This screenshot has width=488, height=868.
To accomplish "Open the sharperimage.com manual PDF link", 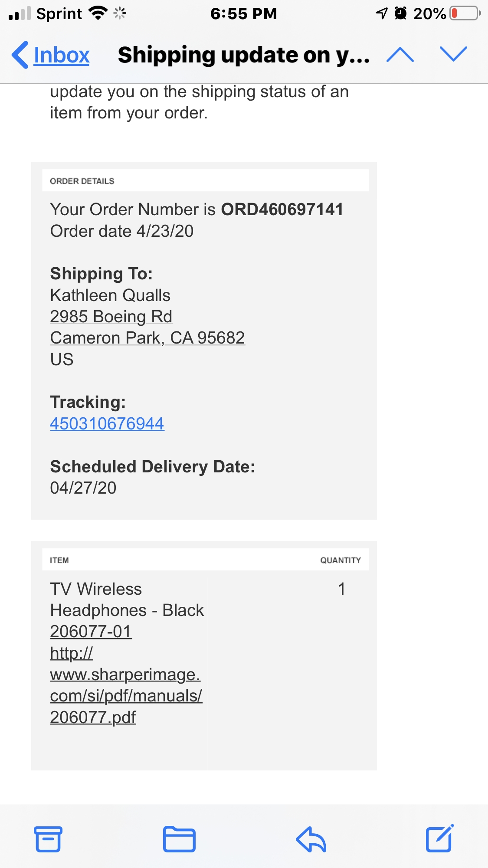I will (x=126, y=685).
